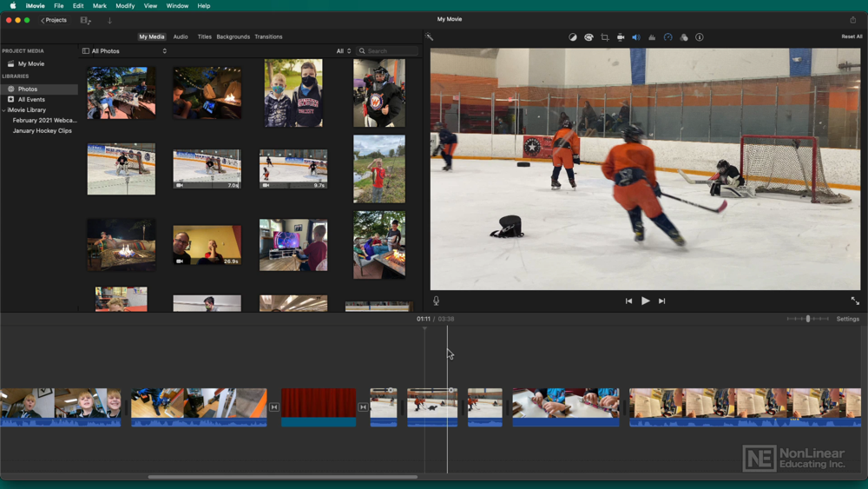
Task: Select All Events in sidebar
Action: [x=31, y=100]
